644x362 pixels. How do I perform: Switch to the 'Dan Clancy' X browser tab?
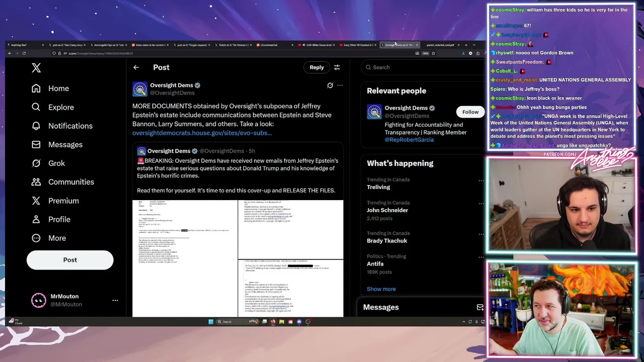click(68, 45)
